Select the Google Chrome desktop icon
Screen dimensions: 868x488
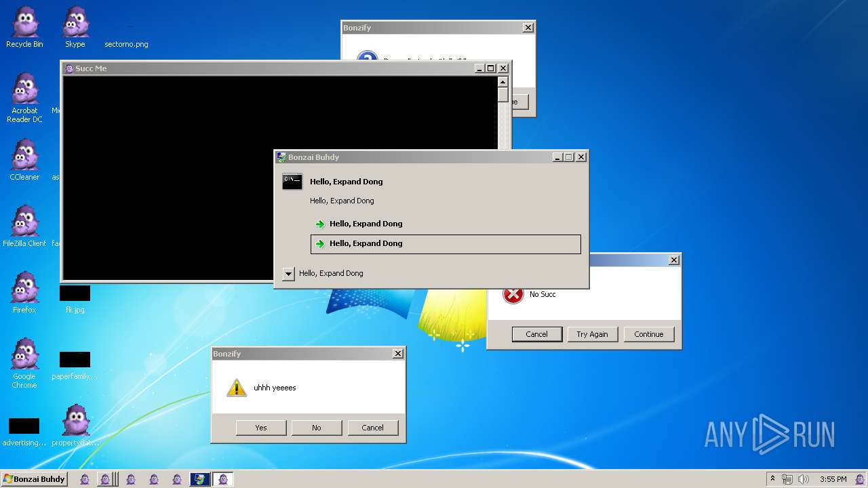[x=24, y=363]
